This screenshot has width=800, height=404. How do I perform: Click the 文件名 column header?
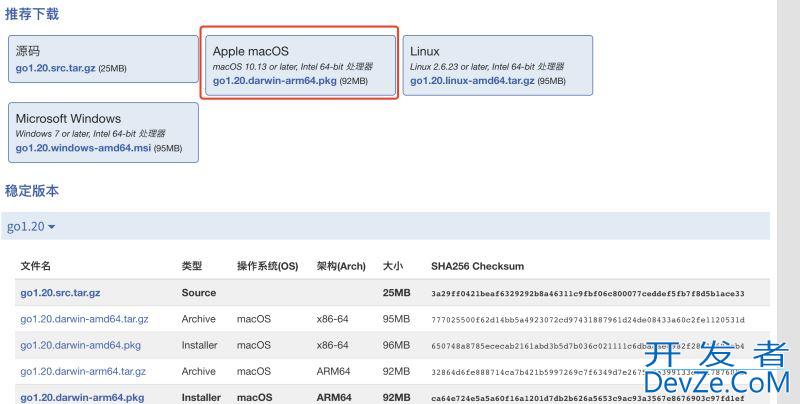pos(36,266)
